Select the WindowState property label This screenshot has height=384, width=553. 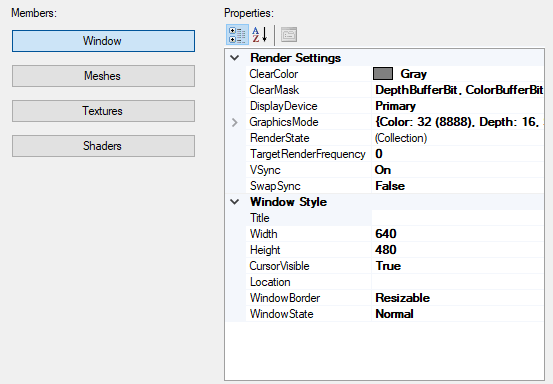coord(281,314)
